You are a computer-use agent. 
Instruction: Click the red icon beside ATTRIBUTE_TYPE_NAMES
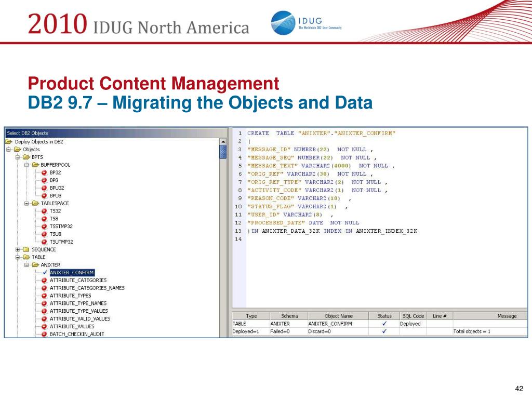(x=44, y=303)
